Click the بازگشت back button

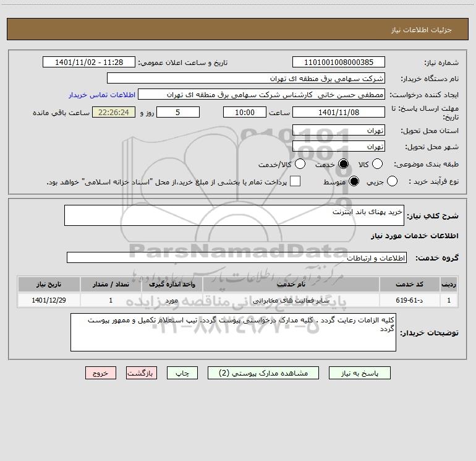(x=142, y=373)
